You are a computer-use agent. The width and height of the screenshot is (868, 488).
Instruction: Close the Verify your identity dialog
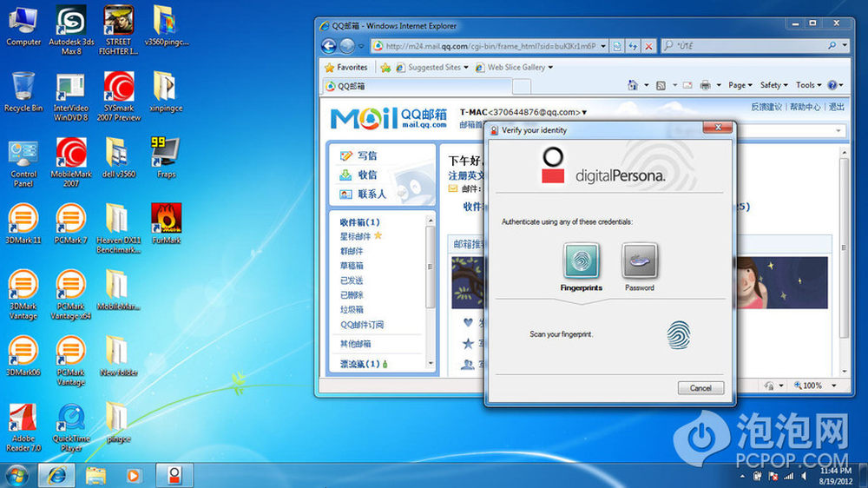click(718, 128)
